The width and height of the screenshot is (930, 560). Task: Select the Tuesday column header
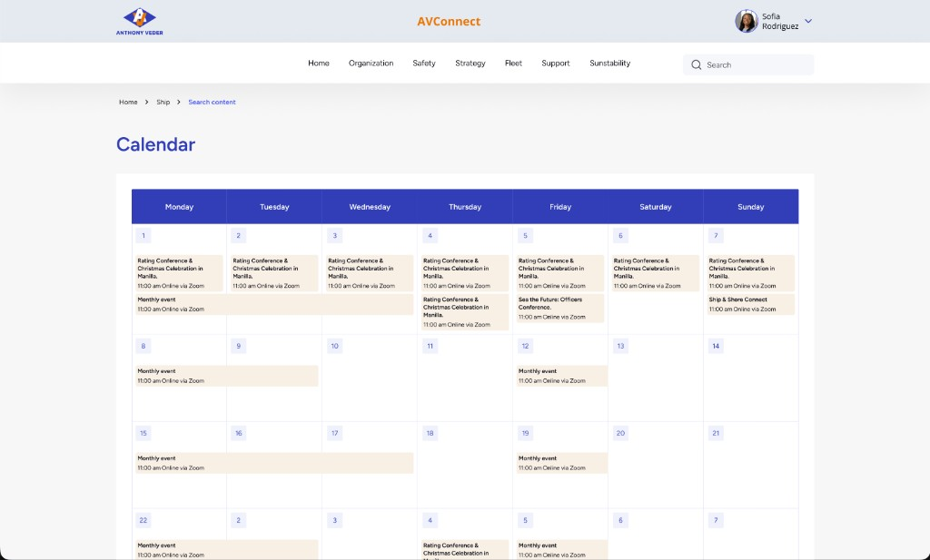click(x=274, y=207)
